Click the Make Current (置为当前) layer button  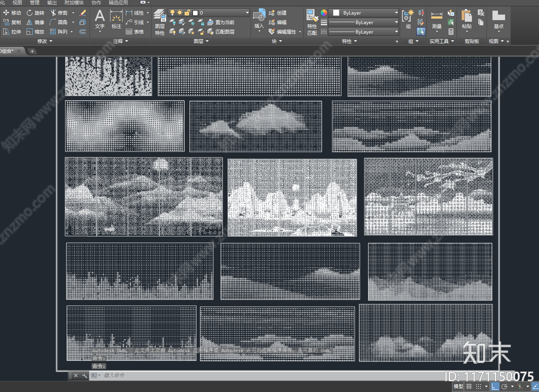coord(221,23)
